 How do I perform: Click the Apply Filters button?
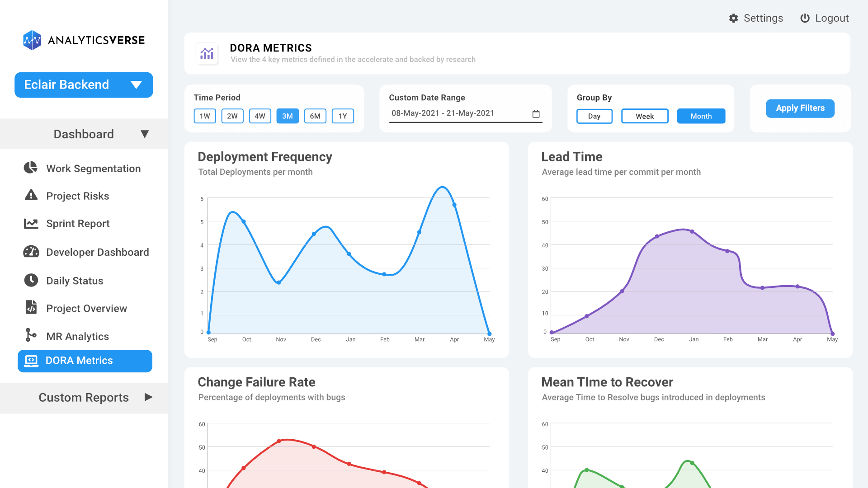pos(800,108)
